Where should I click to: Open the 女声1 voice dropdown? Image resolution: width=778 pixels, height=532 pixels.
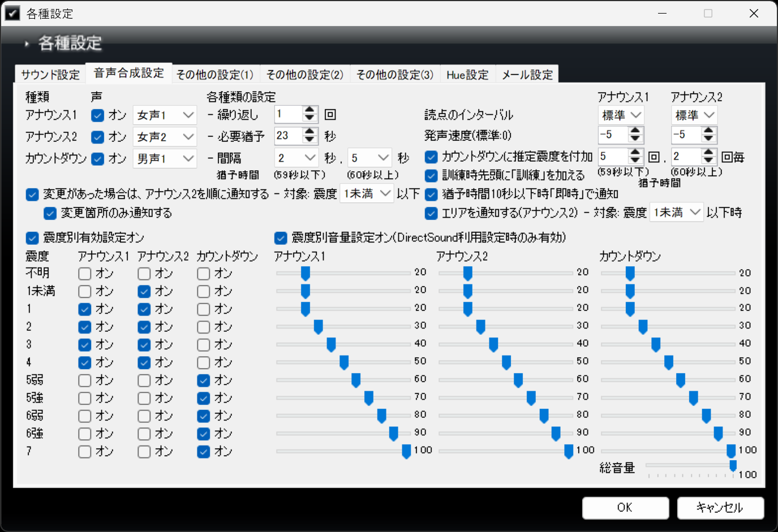(165, 115)
